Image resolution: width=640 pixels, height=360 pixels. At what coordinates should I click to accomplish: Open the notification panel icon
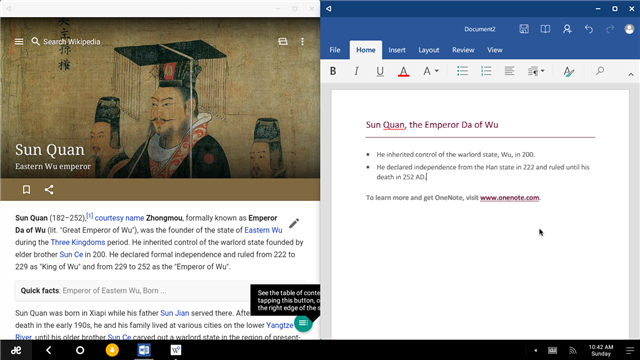click(630, 350)
